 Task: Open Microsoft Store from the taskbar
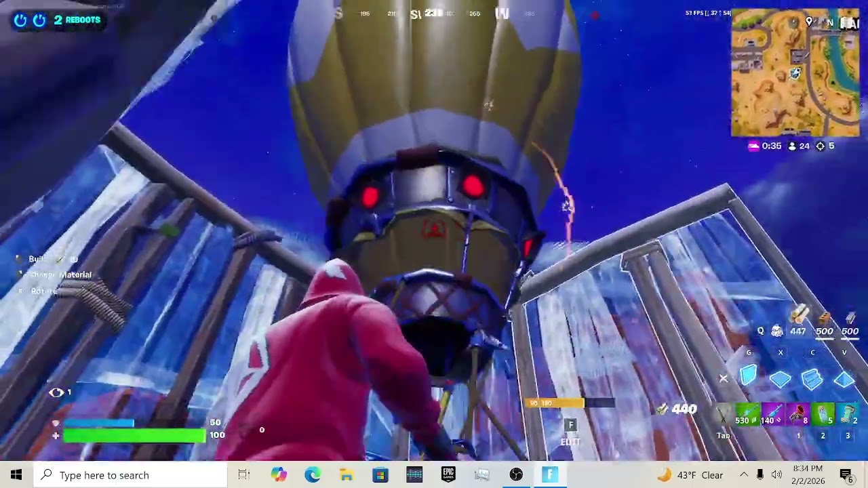coord(380,475)
